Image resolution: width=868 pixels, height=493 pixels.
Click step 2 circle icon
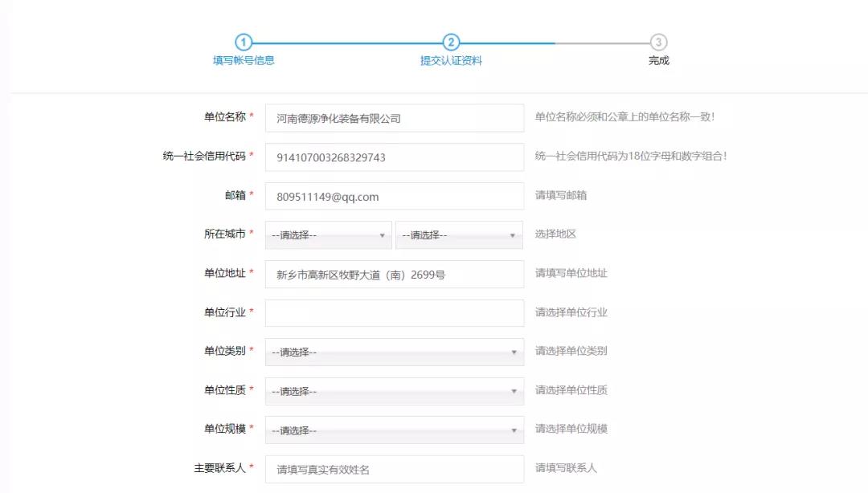(x=451, y=43)
